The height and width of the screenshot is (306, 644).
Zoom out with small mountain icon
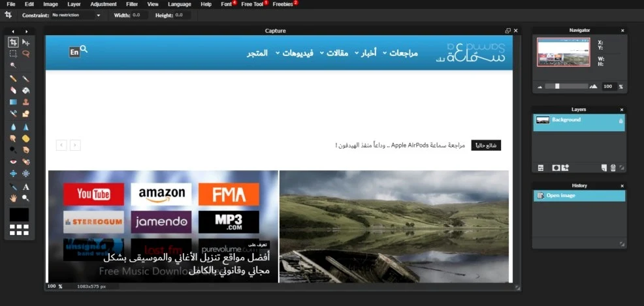coord(539,87)
